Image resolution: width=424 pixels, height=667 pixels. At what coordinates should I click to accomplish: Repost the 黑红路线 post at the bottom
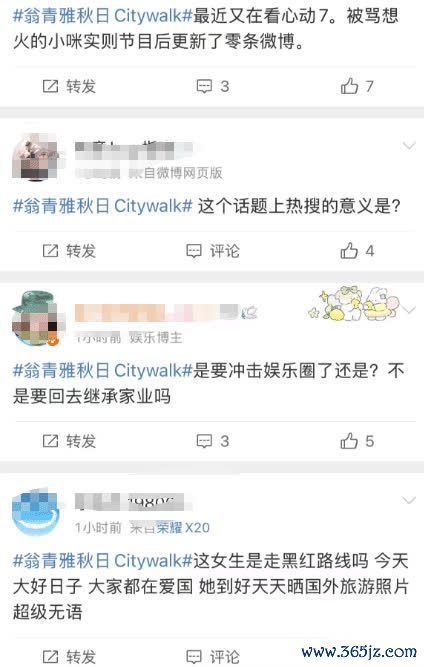pos(69,656)
